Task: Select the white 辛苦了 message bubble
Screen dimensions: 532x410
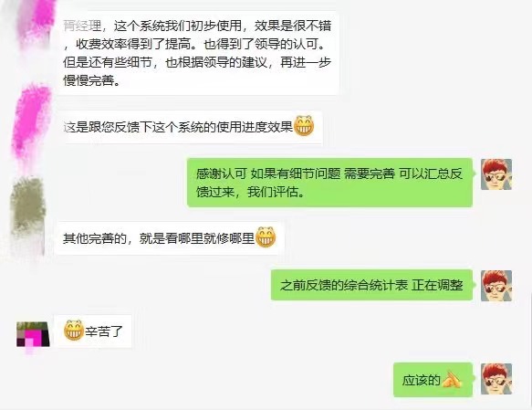Action: coord(94,331)
